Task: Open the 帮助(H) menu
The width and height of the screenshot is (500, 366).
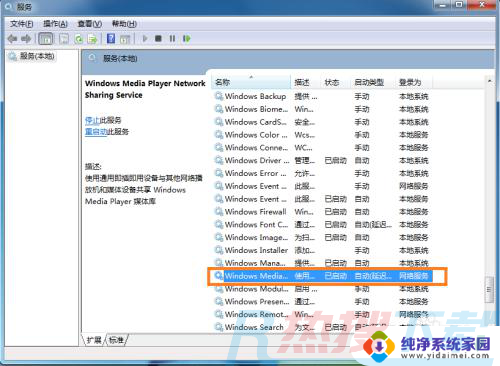Action: pyautogui.click(x=124, y=24)
